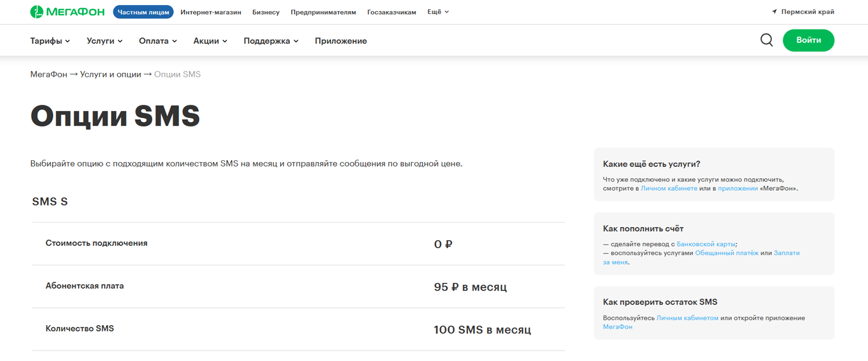Open the Банковской карты link
The width and height of the screenshot is (868, 361).
coord(707,244)
